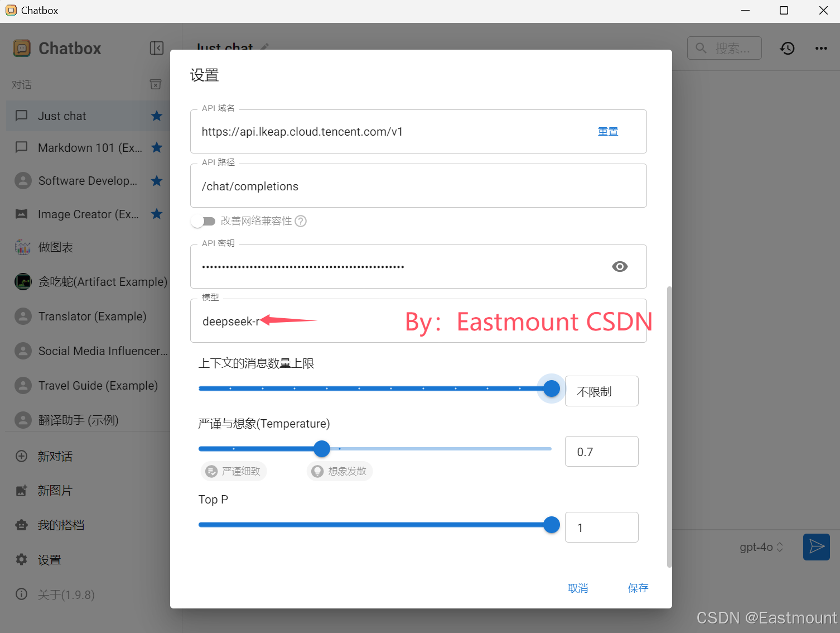This screenshot has height=633, width=840.
Task: Click the Image Creator picture icon
Action: click(x=22, y=214)
